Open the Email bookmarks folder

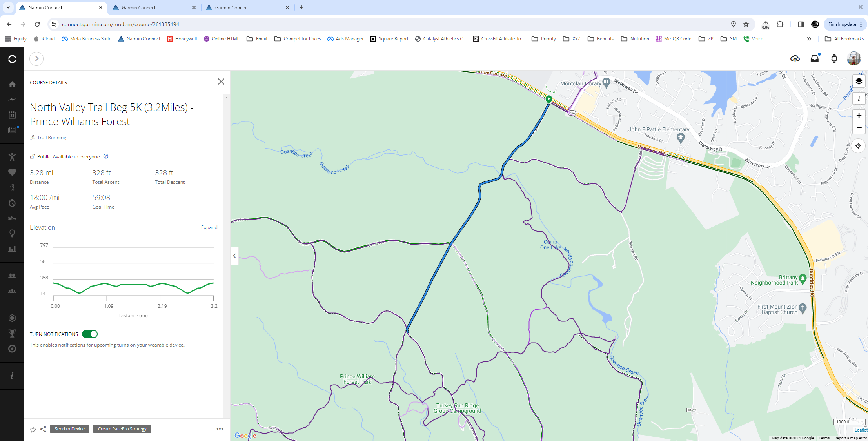(257, 39)
